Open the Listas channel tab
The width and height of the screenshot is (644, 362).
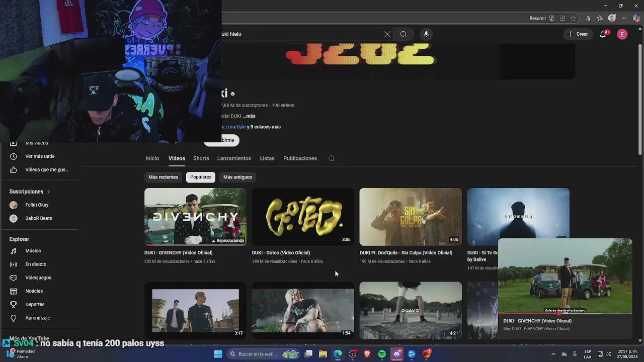click(x=267, y=158)
